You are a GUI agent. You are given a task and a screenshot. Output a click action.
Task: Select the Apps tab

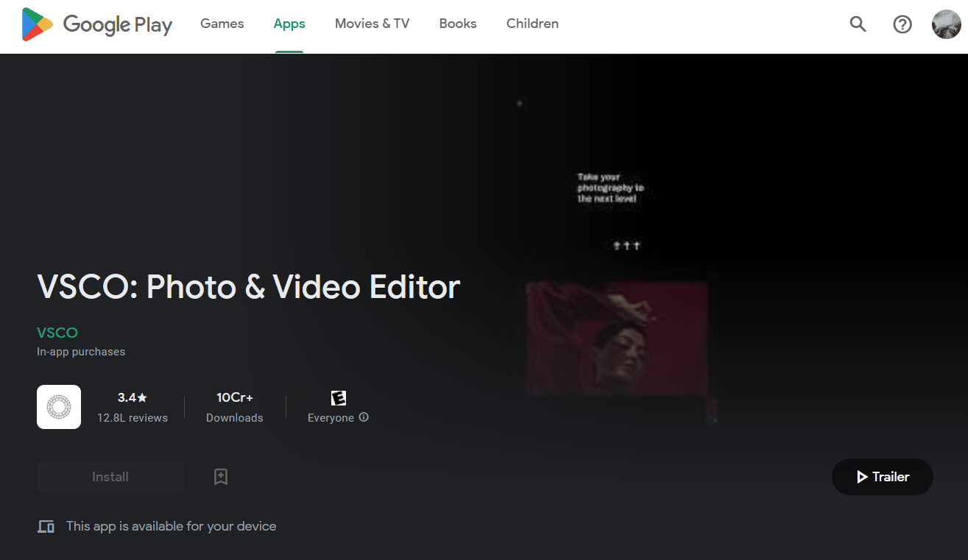point(289,24)
